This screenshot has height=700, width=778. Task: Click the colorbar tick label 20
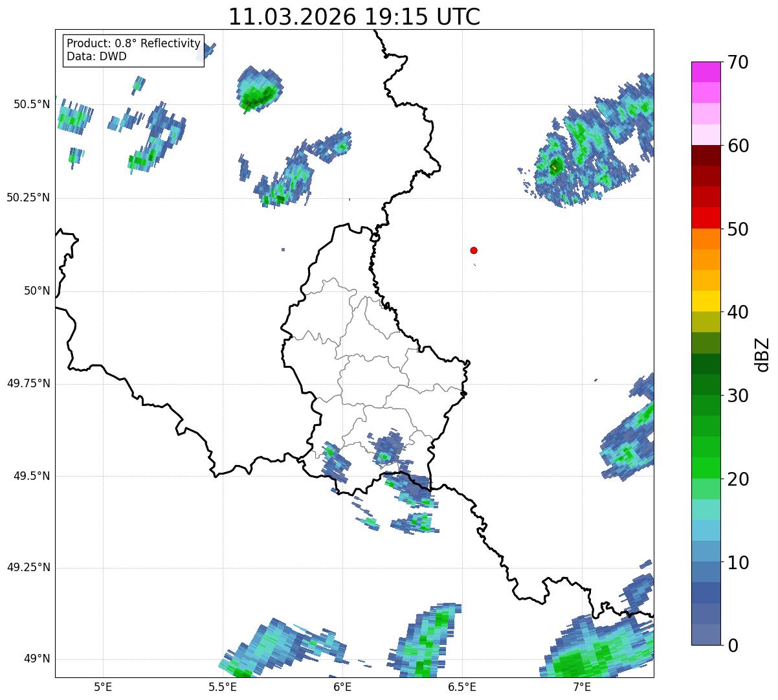737,479
